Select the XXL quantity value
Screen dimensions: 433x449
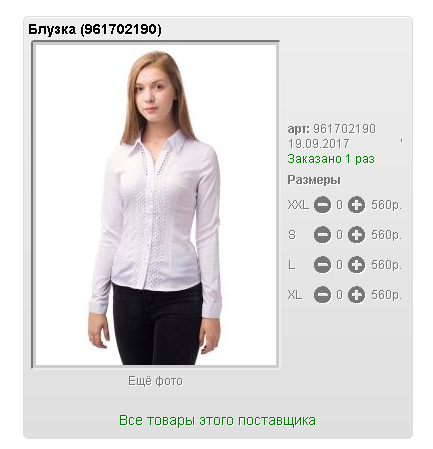click(339, 205)
